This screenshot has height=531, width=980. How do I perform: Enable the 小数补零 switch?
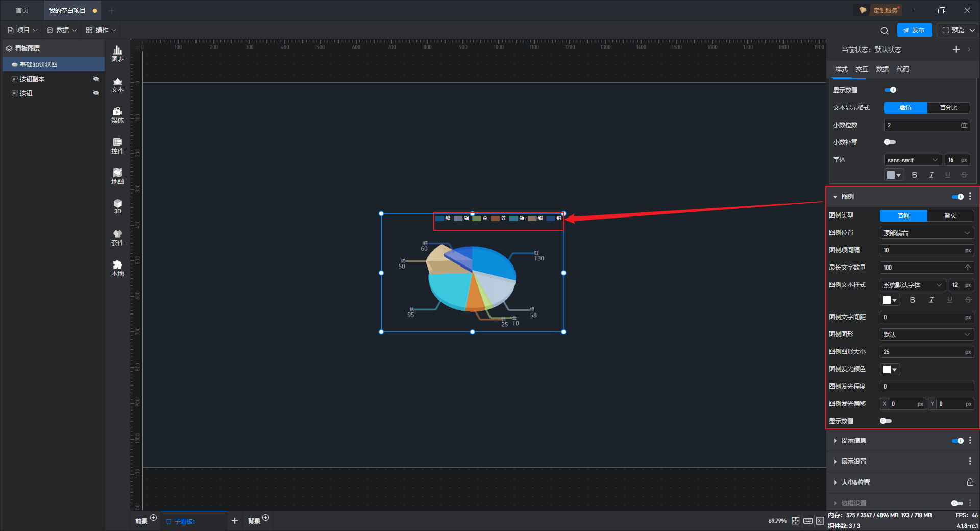click(890, 142)
